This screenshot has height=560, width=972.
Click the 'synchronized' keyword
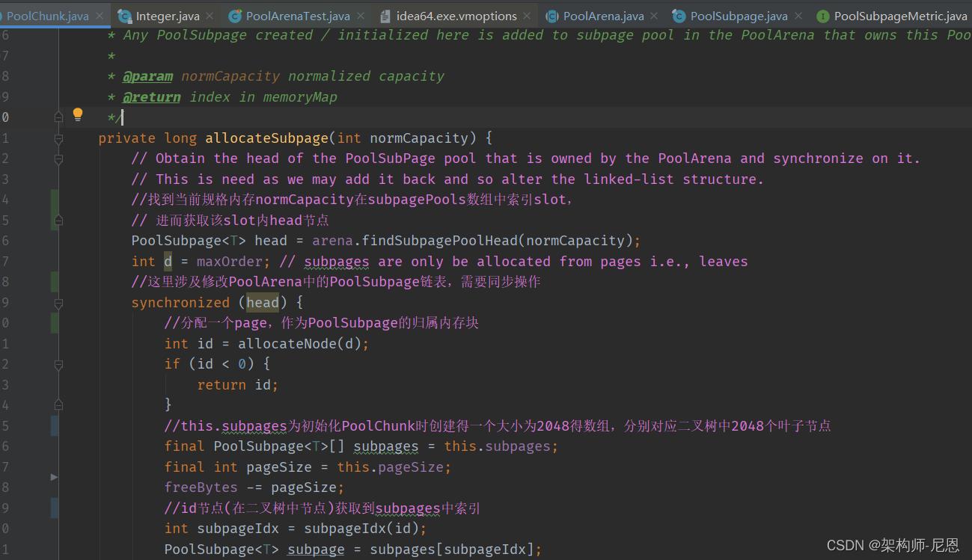[x=180, y=303]
